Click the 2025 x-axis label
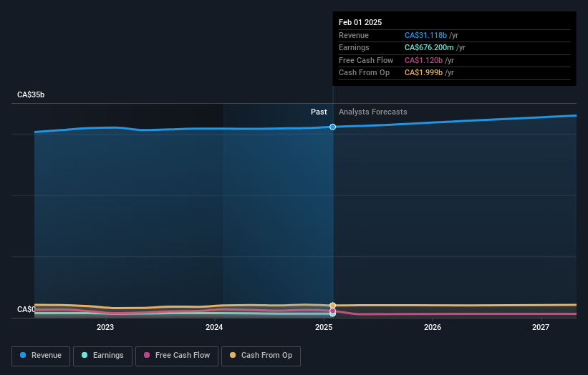The width and height of the screenshot is (588, 375). [x=324, y=327]
